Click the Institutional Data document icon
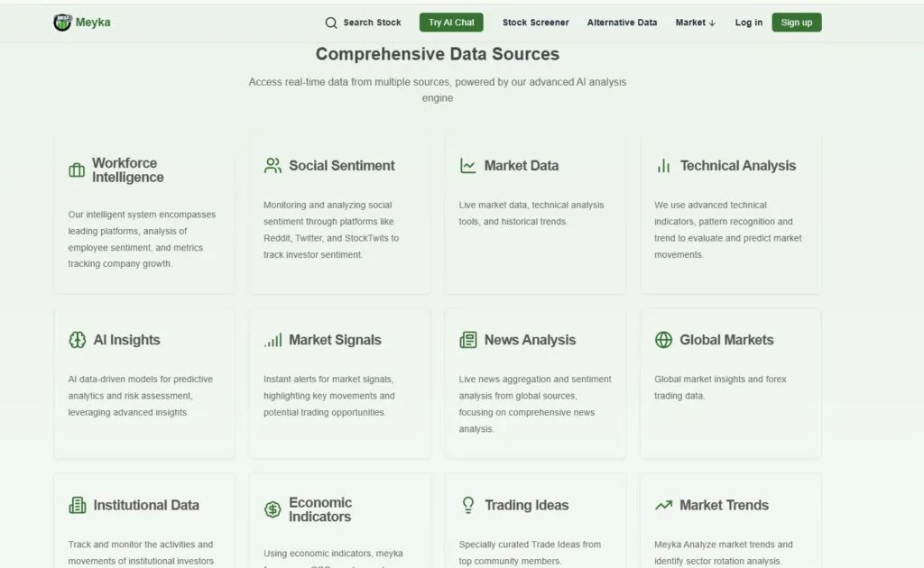Image resolution: width=924 pixels, height=568 pixels. (77, 505)
